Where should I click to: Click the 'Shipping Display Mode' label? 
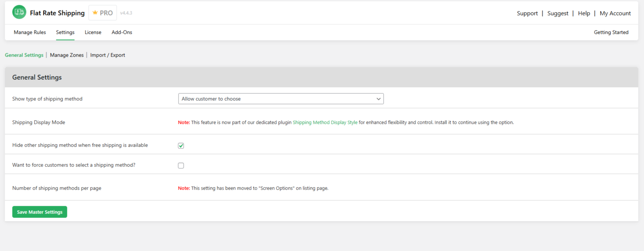tap(39, 122)
